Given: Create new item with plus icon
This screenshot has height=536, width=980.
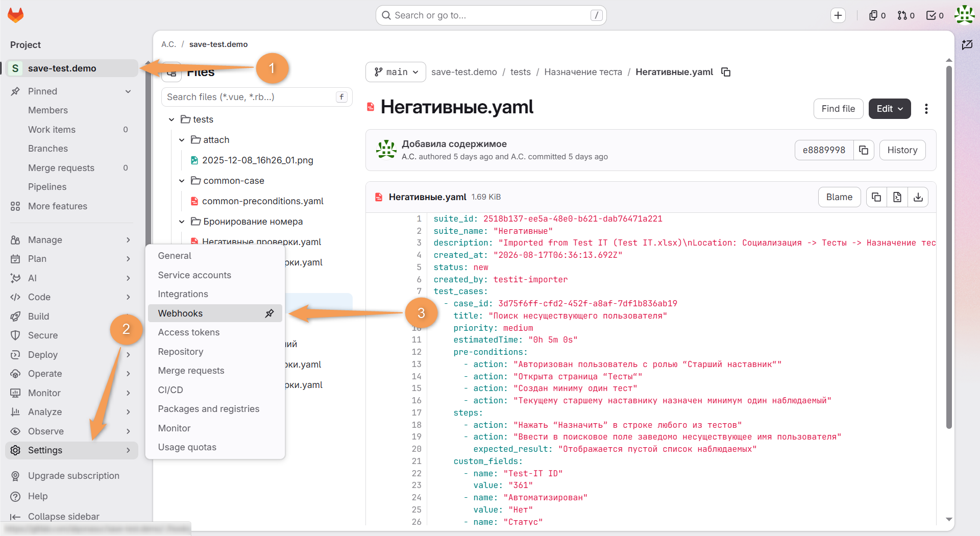Looking at the screenshot, I should coord(838,15).
